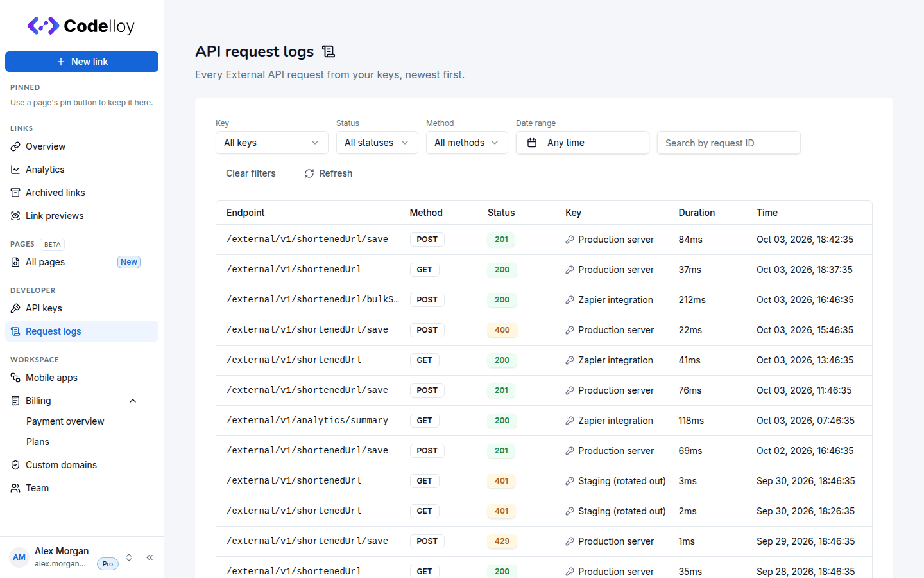Click the Codelloy logo icon
Viewport: 924px width, 578px height.
[x=43, y=26]
